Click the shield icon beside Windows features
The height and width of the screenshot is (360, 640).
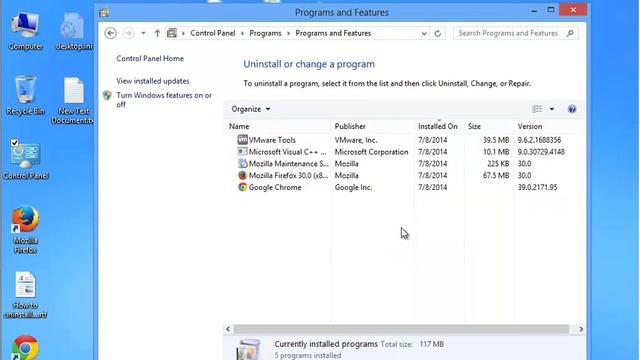(107, 96)
